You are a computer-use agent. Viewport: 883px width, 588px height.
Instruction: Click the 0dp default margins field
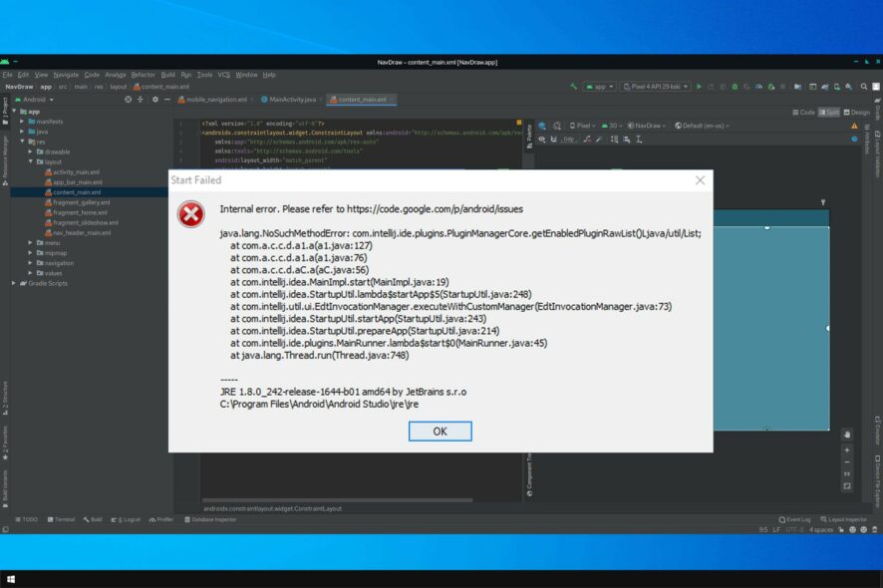click(x=569, y=140)
